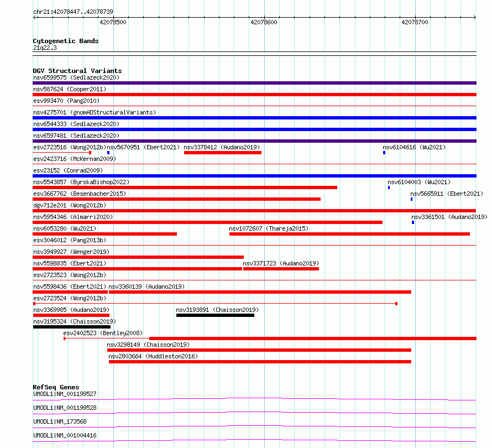Click the nsv6599575 (Sedlazeck2020) variant label
The height and width of the screenshot is (448, 492).
pyautogui.click(x=76, y=77)
